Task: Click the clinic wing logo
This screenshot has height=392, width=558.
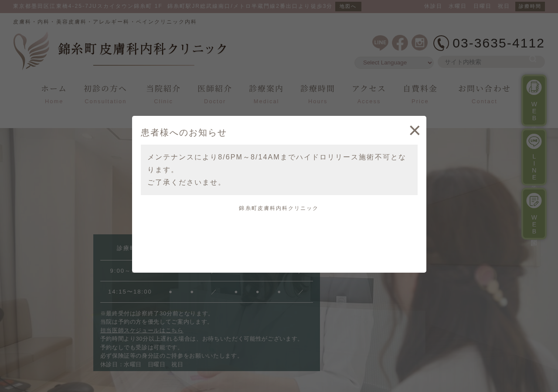Action: click(31, 51)
